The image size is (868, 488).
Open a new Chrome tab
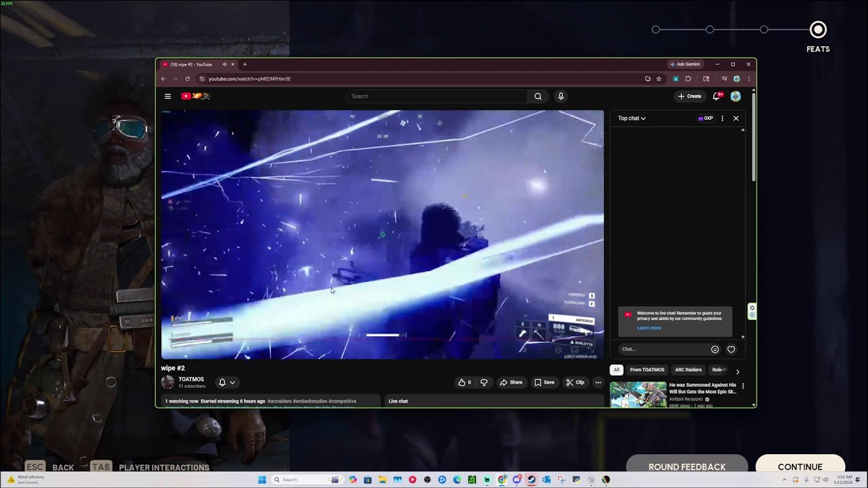coord(245,64)
